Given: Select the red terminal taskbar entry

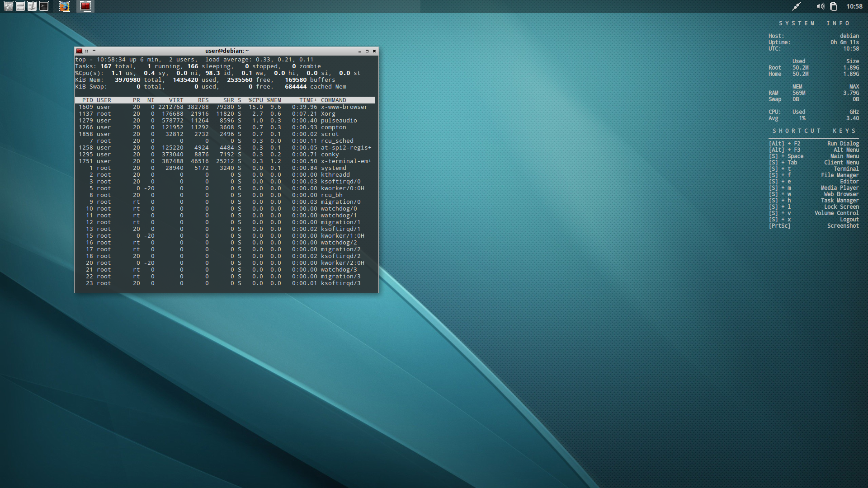Looking at the screenshot, I should pyautogui.click(x=85, y=6).
